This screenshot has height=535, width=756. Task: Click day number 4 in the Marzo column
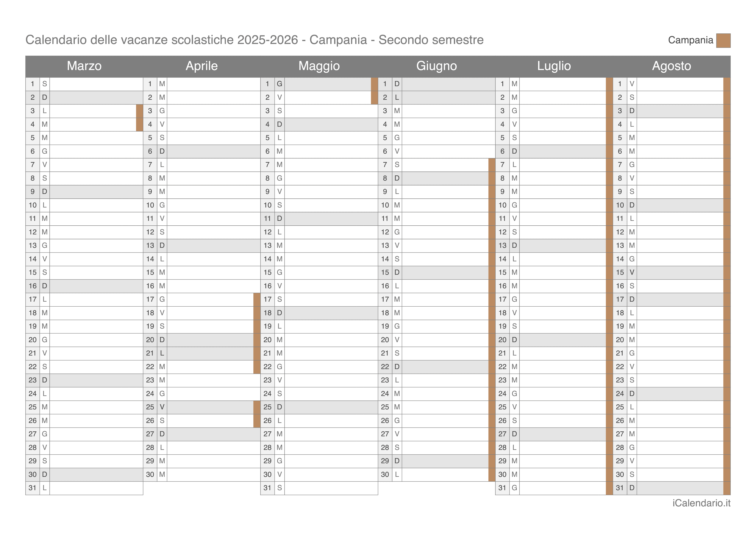[x=33, y=125]
